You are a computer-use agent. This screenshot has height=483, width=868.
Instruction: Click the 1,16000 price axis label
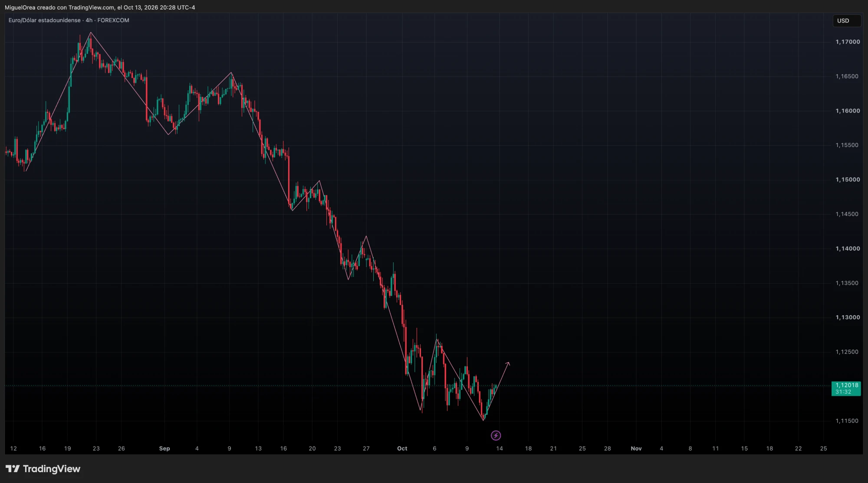(848, 111)
